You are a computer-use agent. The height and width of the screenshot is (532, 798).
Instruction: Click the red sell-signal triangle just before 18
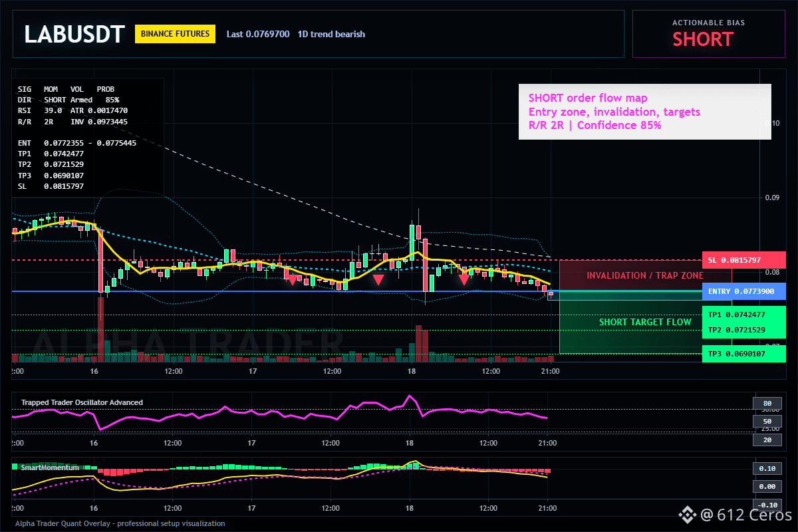coord(378,280)
